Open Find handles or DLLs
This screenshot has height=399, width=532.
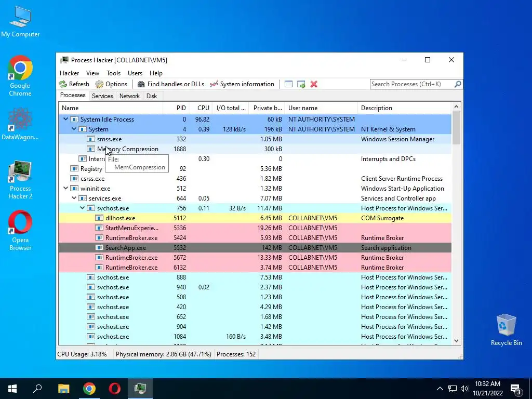point(170,84)
